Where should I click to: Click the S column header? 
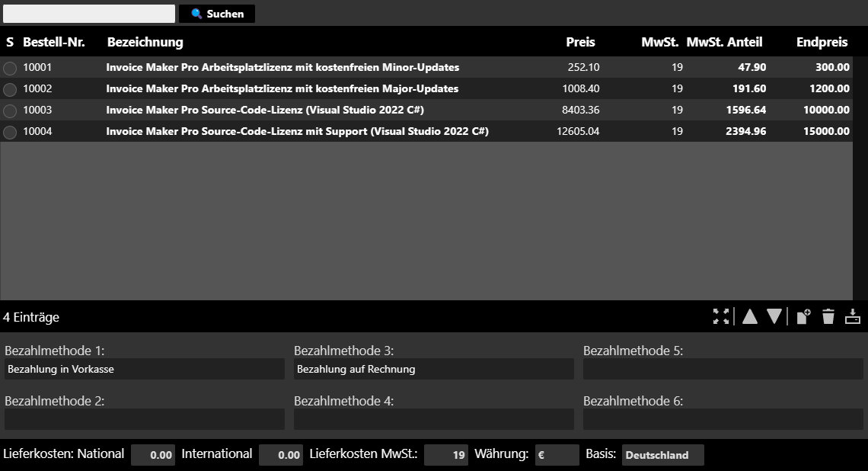10,42
